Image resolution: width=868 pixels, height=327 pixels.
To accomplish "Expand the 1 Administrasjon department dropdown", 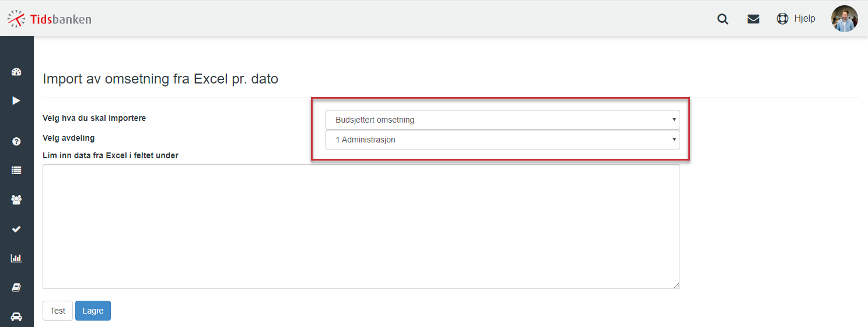I will (x=502, y=140).
